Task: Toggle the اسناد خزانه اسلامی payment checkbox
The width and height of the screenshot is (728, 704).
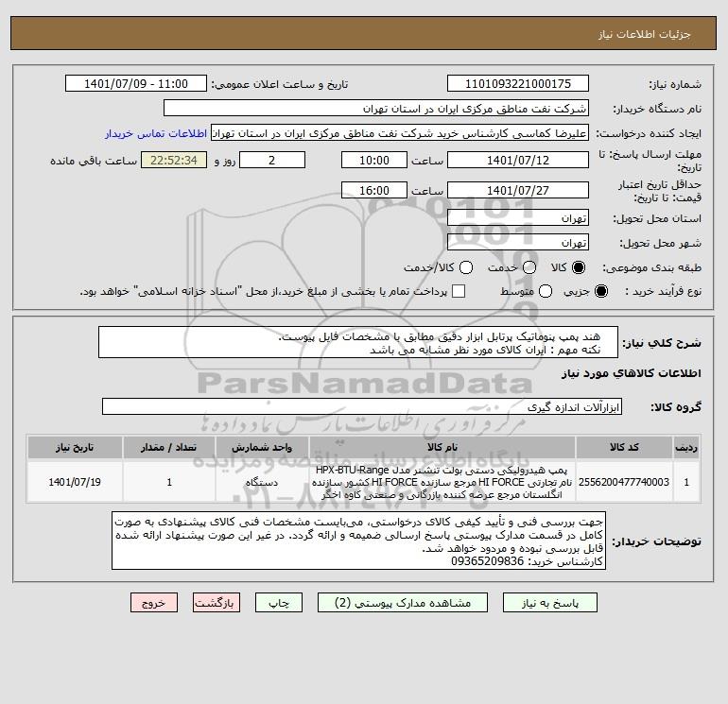Action: (459, 291)
